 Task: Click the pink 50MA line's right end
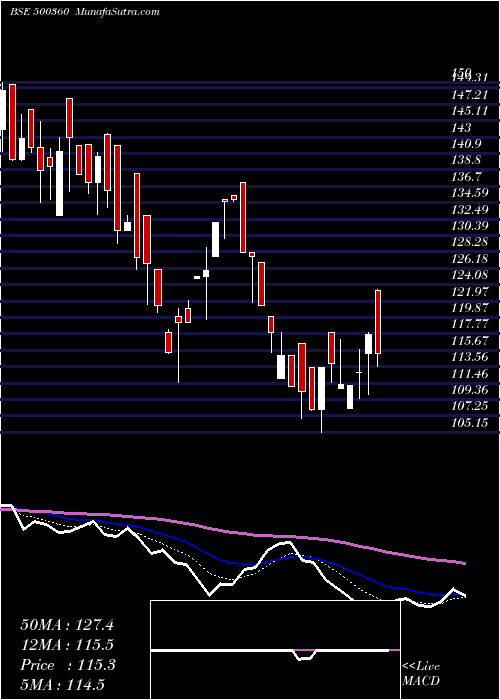pos(464,563)
